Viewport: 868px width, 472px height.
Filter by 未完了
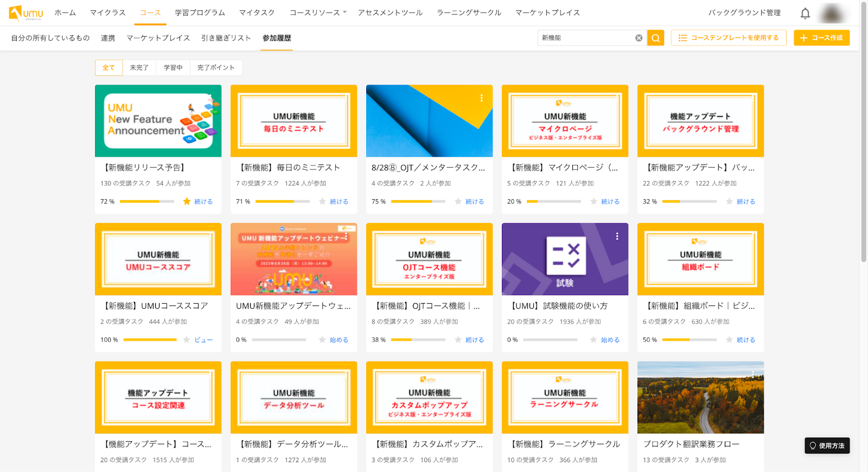[x=139, y=68]
